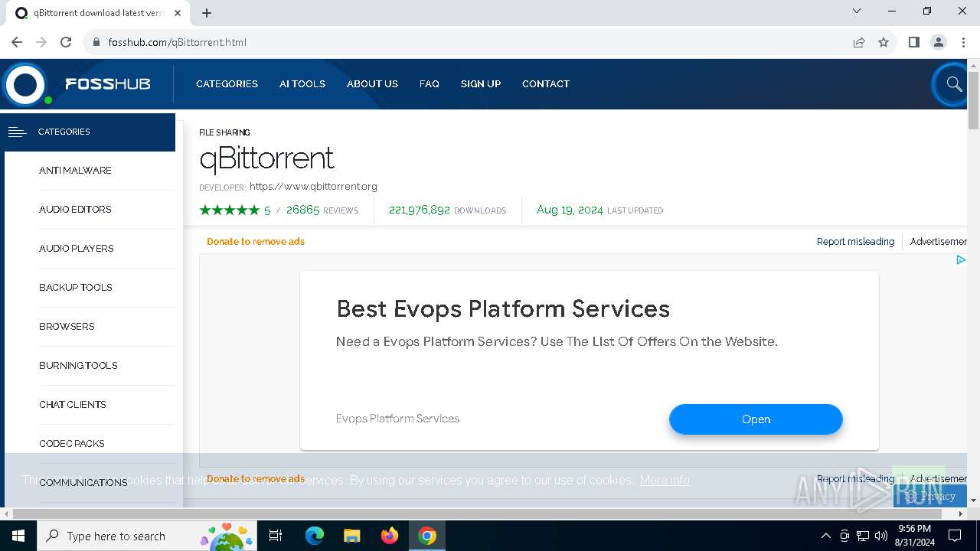Screen dimensions: 980x551
Task: Click upper Donate to remove ads link
Action: click(256, 242)
